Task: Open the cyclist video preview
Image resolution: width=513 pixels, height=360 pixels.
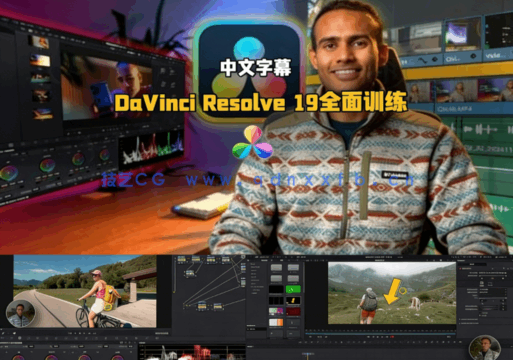Action: coord(85,291)
